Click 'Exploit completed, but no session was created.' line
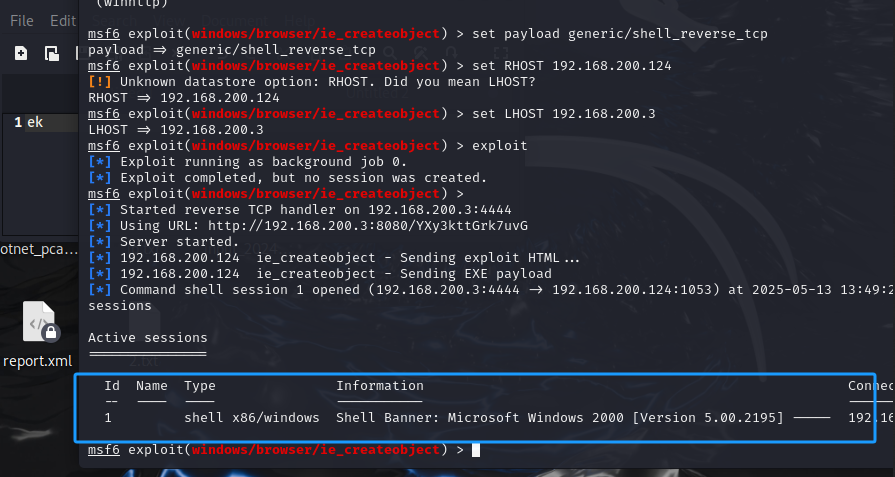 (x=288, y=177)
